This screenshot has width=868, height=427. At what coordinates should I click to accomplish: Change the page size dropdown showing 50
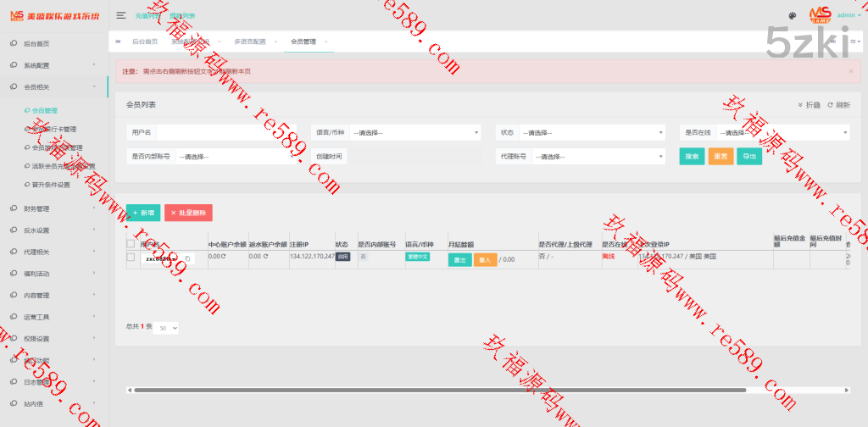[166, 328]
